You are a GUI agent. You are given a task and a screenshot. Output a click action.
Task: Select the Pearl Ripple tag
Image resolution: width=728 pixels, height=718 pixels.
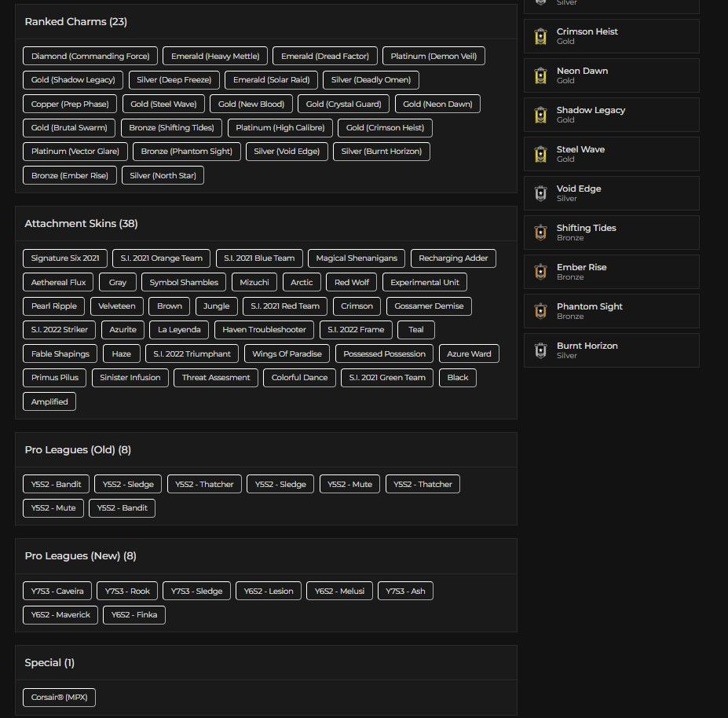pyautogui.click(x=54, y=306)
